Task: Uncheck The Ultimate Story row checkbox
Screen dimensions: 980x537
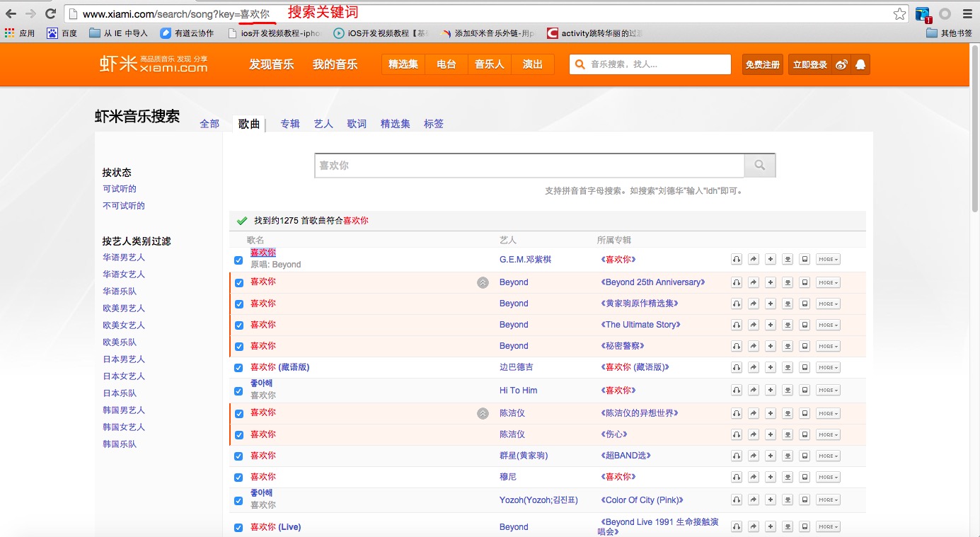Action: coord(238,325)
